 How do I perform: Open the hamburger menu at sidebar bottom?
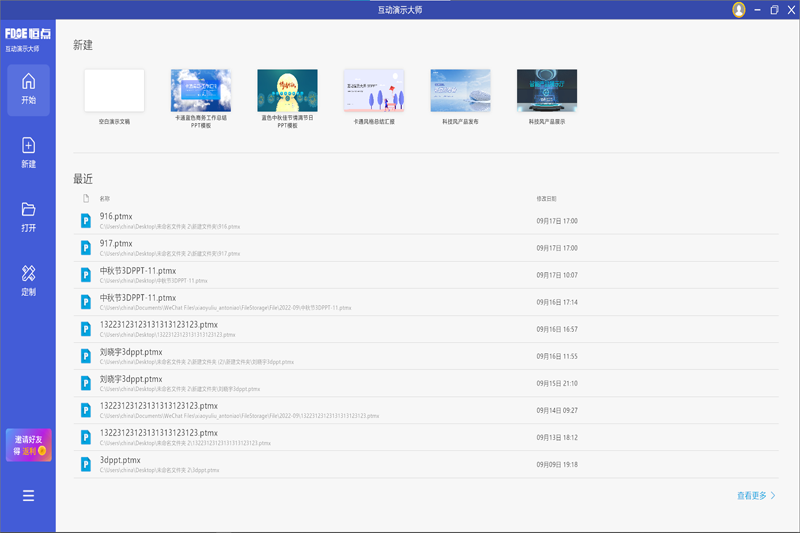28,496
